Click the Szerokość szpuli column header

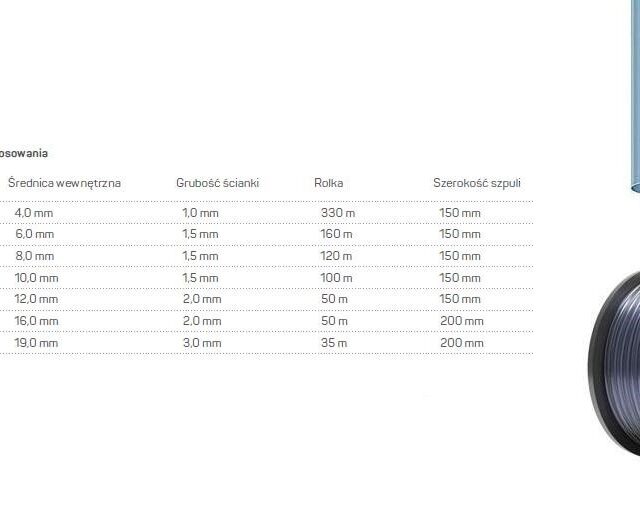point(476,183)
